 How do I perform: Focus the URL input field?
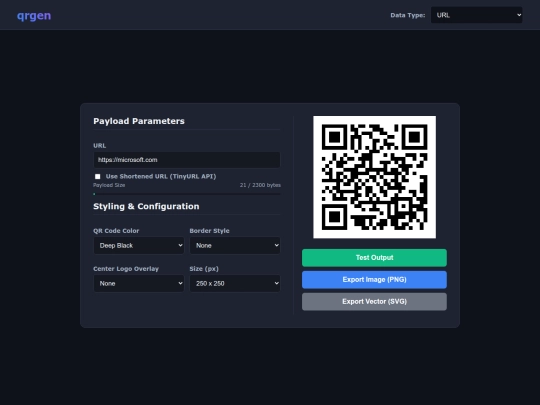point(187,160)
